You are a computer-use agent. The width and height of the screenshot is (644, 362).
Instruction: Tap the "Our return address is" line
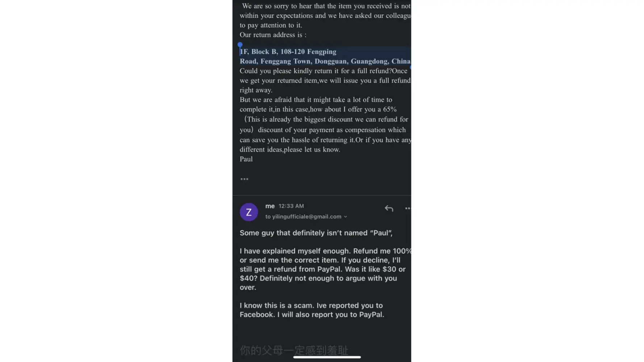(x=273, y=35)
